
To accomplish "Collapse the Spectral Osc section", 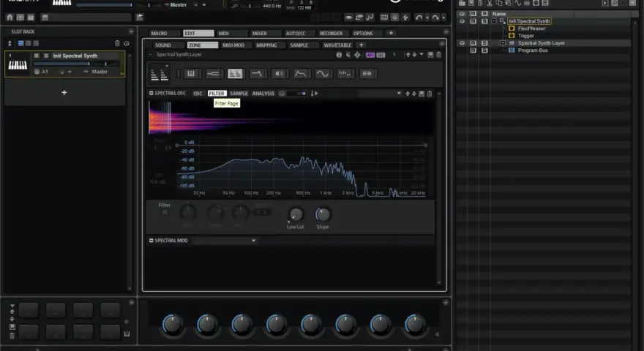I will 151,93.
